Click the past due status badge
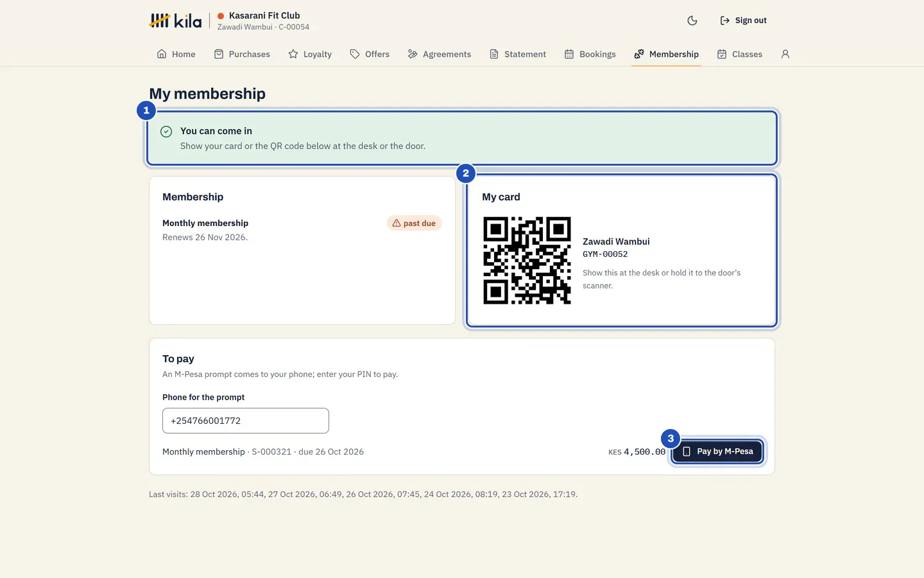Image resolution: width=924 pixels, height=578 pixels. click(415, 223)
